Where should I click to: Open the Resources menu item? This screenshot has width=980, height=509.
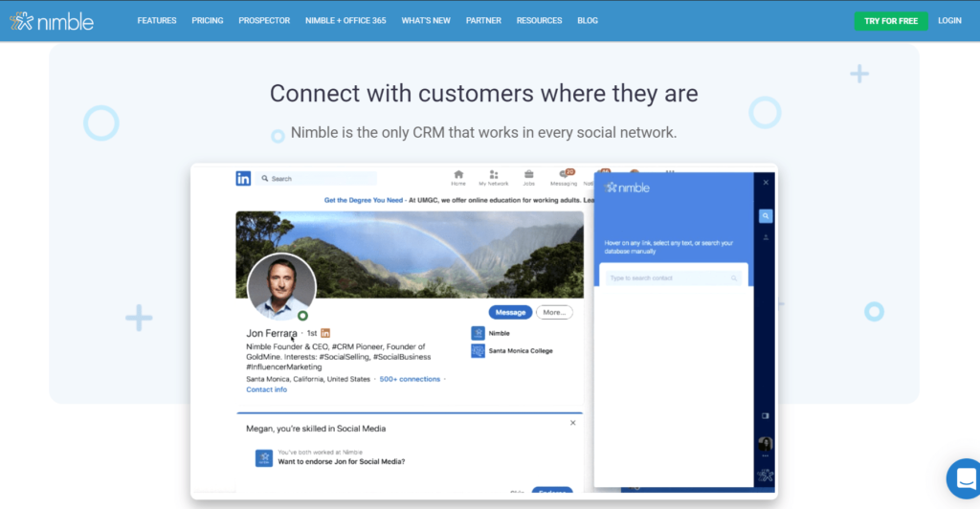pos(540,21)
